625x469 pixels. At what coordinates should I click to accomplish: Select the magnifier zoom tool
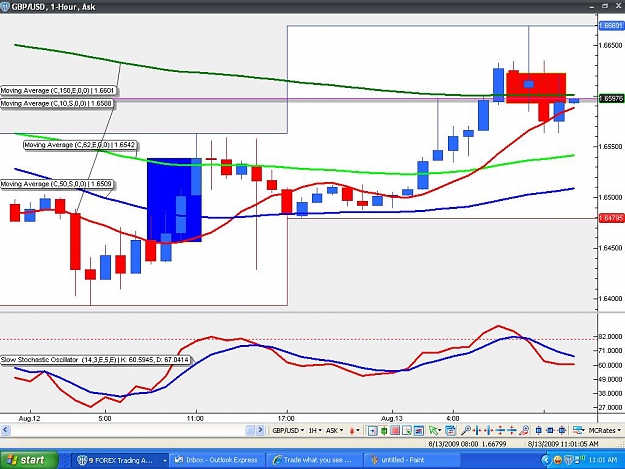466,430
